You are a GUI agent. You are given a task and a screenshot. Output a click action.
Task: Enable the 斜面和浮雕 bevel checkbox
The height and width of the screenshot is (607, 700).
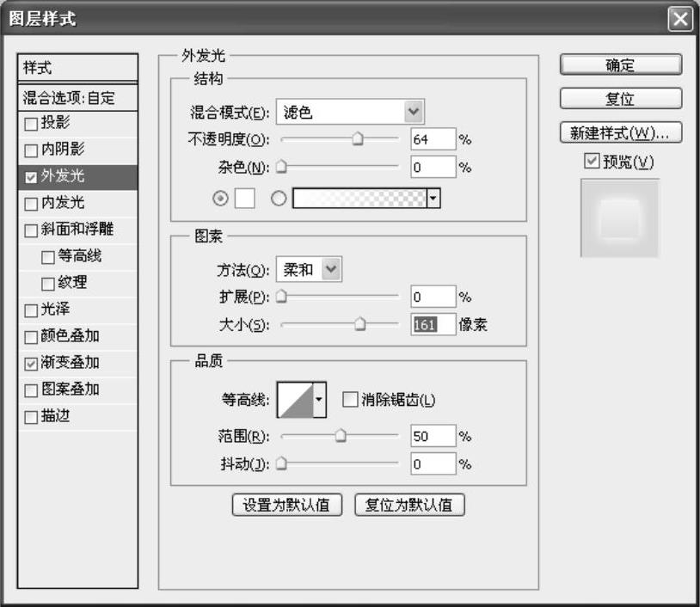coord(31,230)
